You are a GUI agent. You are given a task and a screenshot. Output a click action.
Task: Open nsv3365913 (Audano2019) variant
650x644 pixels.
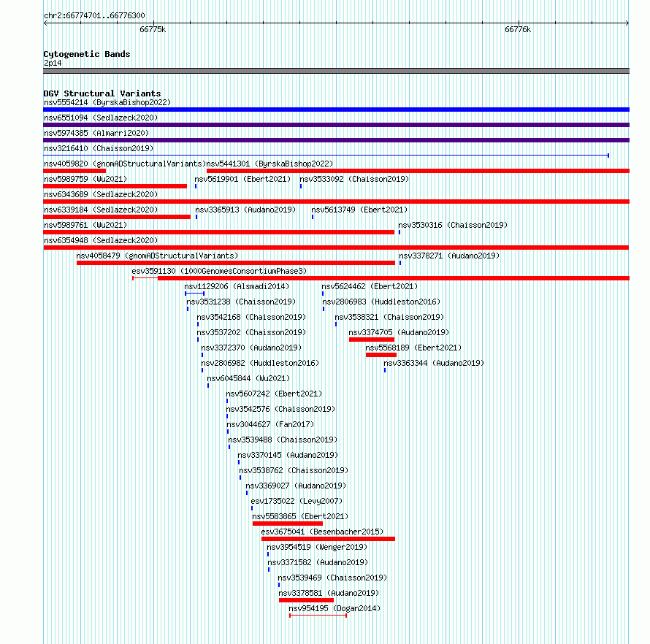point(245,210)
